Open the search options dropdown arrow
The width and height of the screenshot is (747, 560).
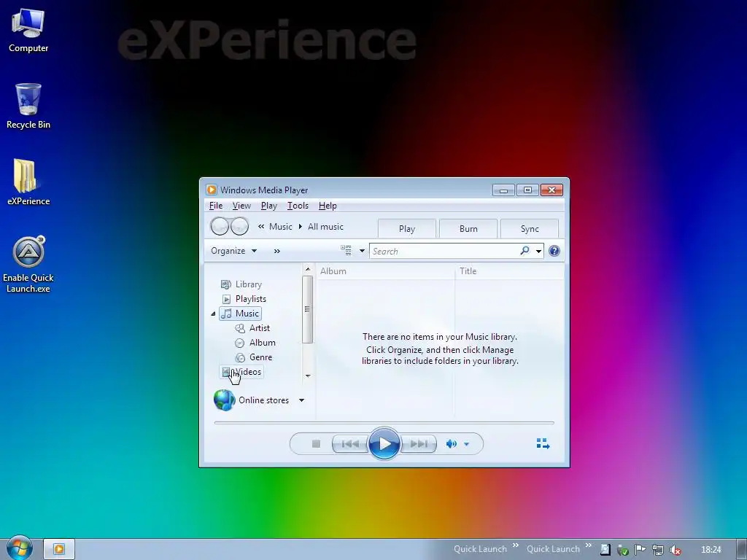[x=539, y=251]
